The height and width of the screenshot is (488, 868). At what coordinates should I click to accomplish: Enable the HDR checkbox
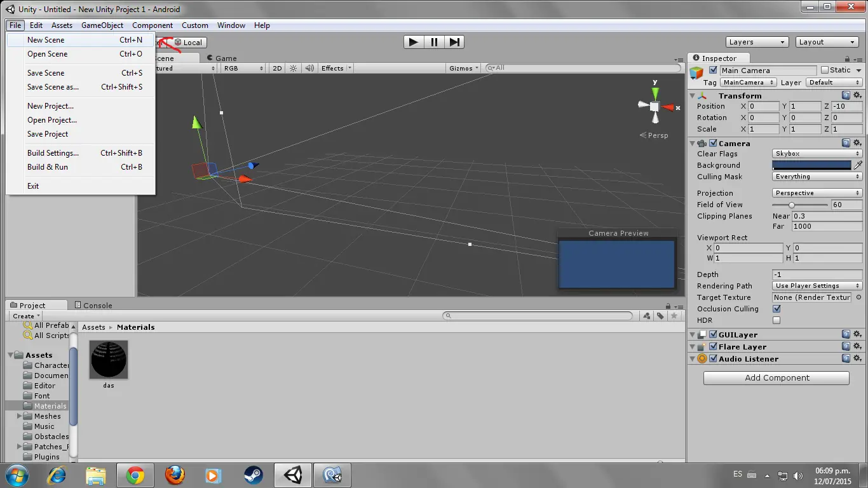coord(776,320)
